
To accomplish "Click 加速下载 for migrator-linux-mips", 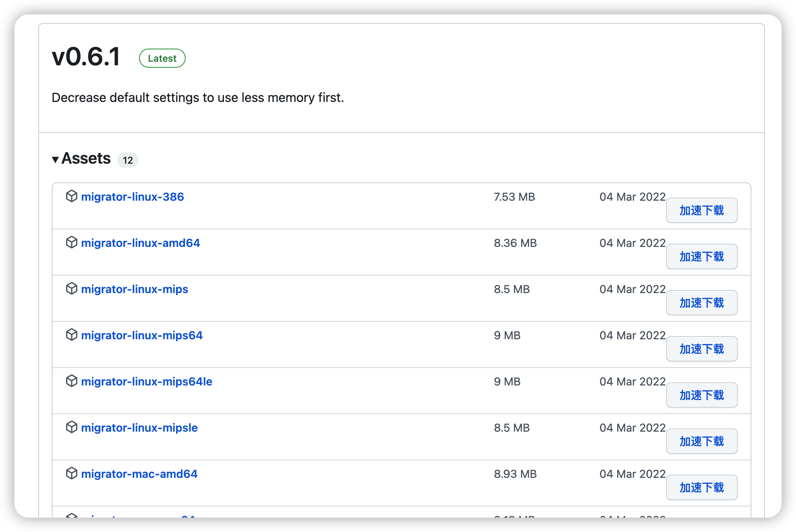I will [x=701, y=303].
